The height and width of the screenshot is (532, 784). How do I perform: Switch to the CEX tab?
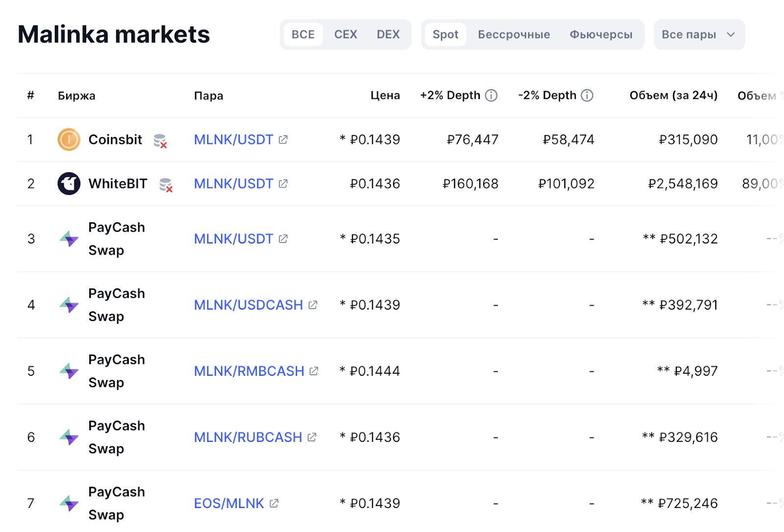pos(345,34)
